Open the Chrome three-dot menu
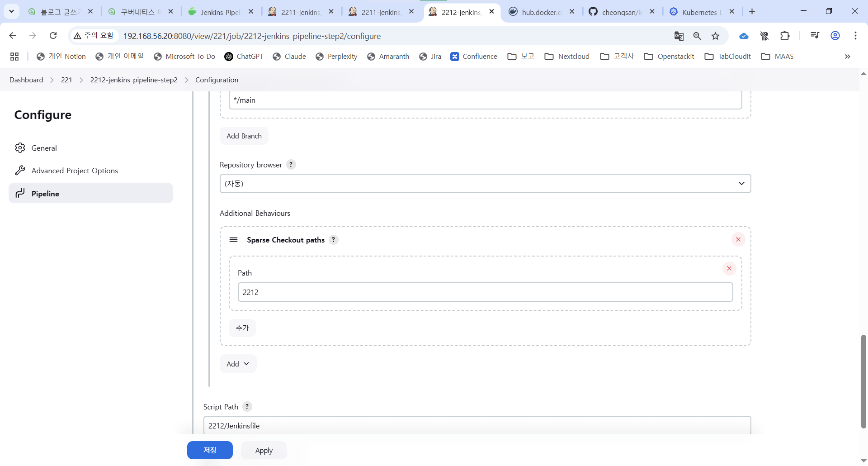 [855, 36]
